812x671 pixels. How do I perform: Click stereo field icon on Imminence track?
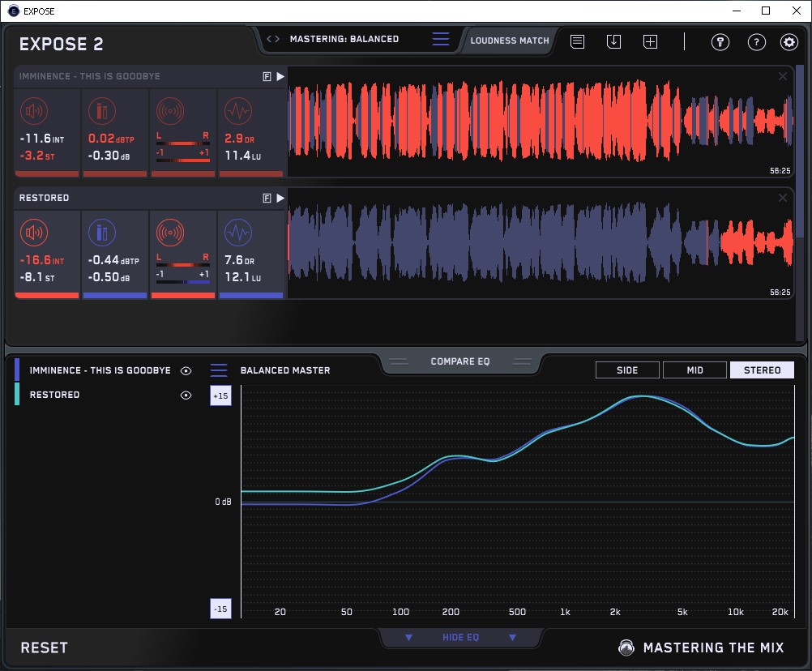pos(170,111)
